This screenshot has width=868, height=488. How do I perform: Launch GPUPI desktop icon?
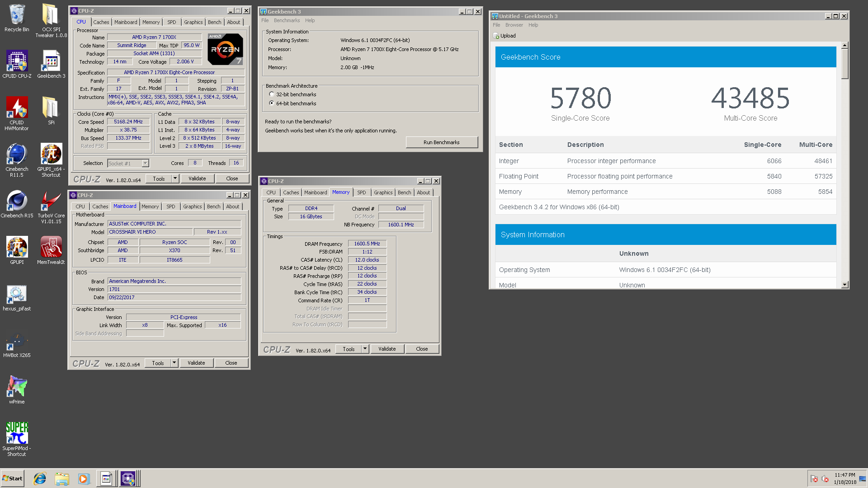pyautogui.click(x=17, y=251)
